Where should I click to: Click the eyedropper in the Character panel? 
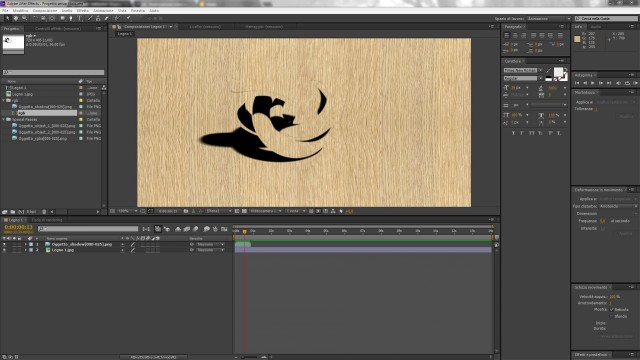[548, 71]
